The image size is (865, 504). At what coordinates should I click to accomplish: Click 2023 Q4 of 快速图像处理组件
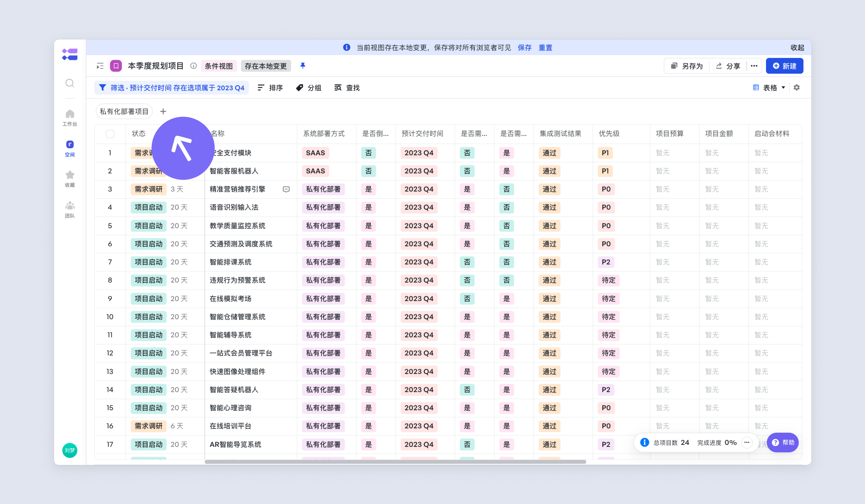[x=419, y=372]
